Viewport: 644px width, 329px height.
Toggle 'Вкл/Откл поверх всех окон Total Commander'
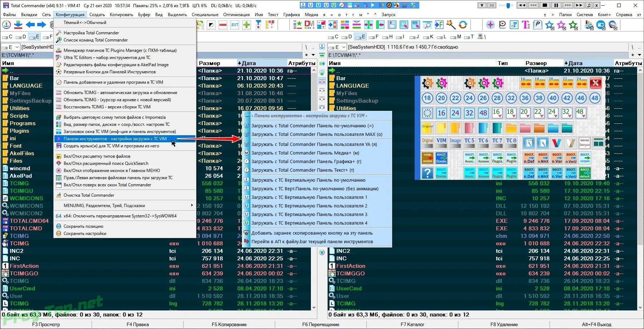(125, 185)
